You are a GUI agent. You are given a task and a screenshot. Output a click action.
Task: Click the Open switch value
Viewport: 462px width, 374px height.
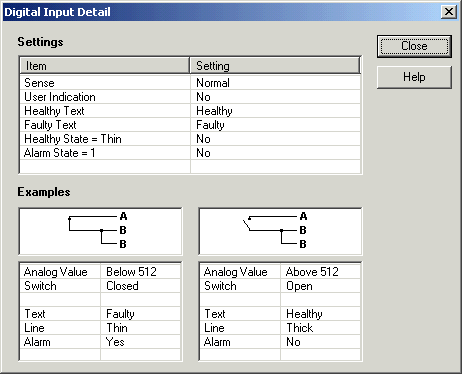(x=299, y=286)
